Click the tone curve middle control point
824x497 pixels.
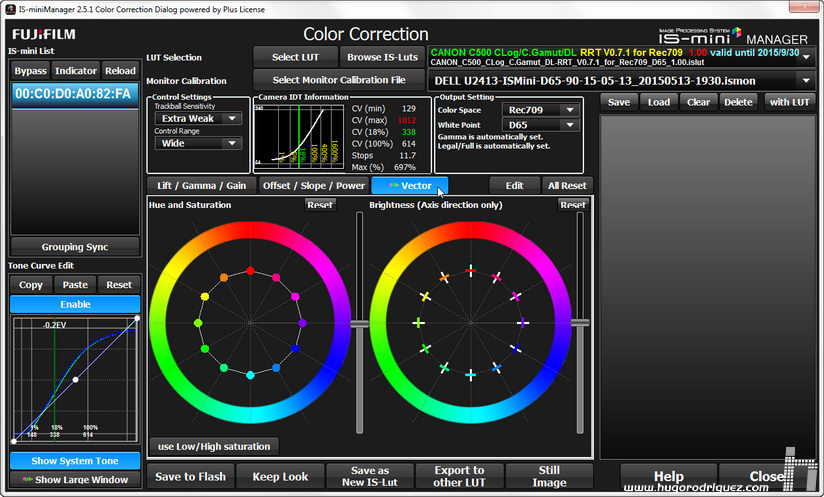(x=76, y=379)
